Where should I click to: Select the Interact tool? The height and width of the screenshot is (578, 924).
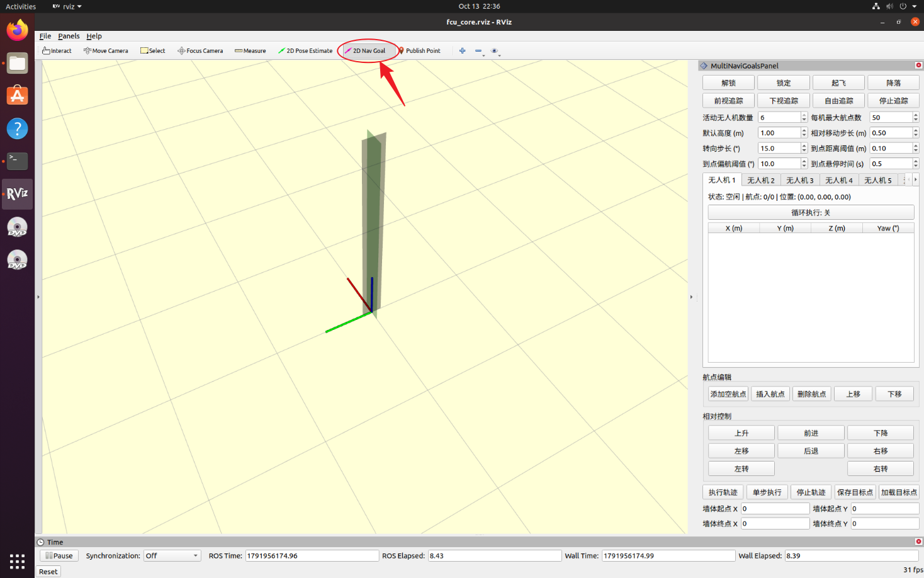(x=57, y=51)
